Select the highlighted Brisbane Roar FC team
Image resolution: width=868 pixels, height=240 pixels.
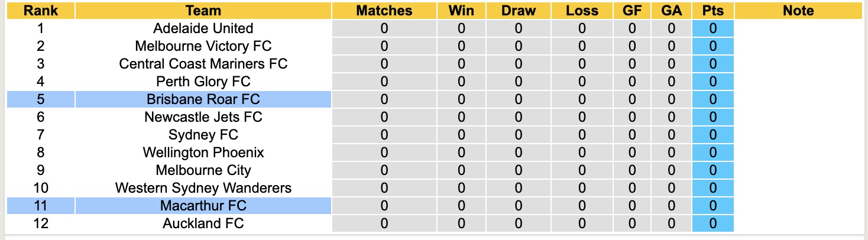pyautogui.click(x=203, y=99)
